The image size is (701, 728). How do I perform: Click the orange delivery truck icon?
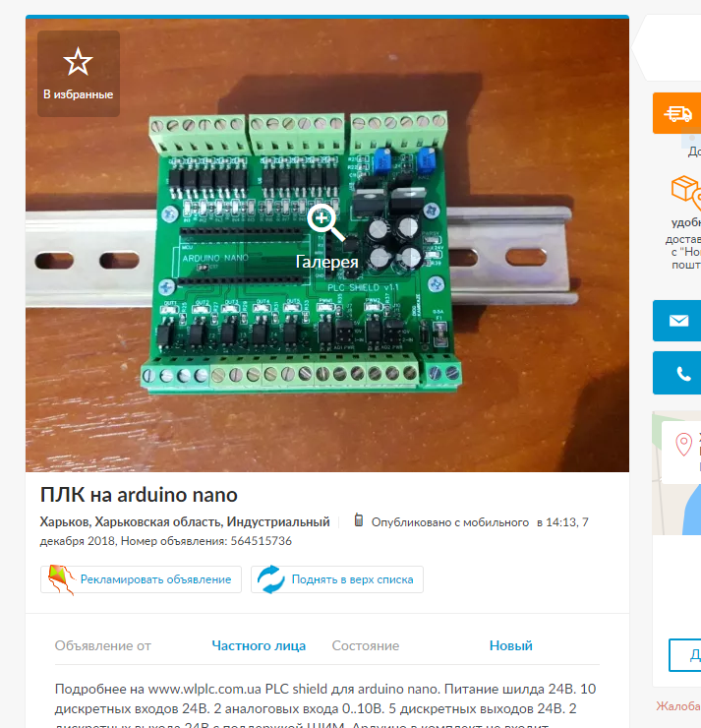[677, 113]
